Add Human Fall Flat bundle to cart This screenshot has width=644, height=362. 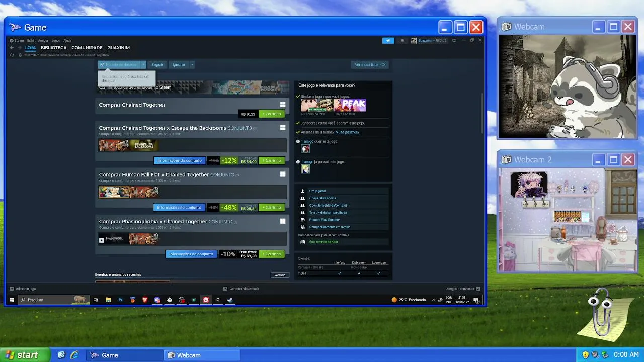272,207
